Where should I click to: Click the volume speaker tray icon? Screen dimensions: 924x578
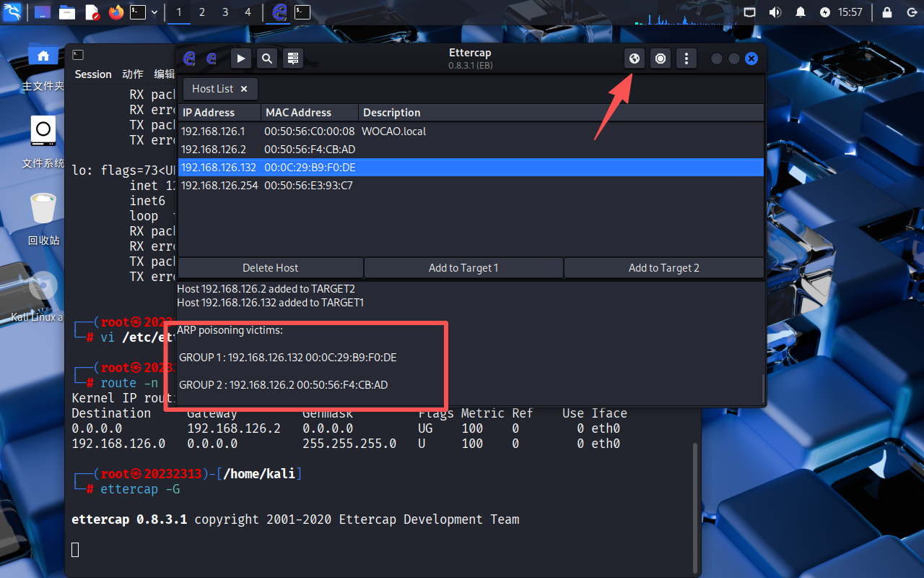(775, 12)
